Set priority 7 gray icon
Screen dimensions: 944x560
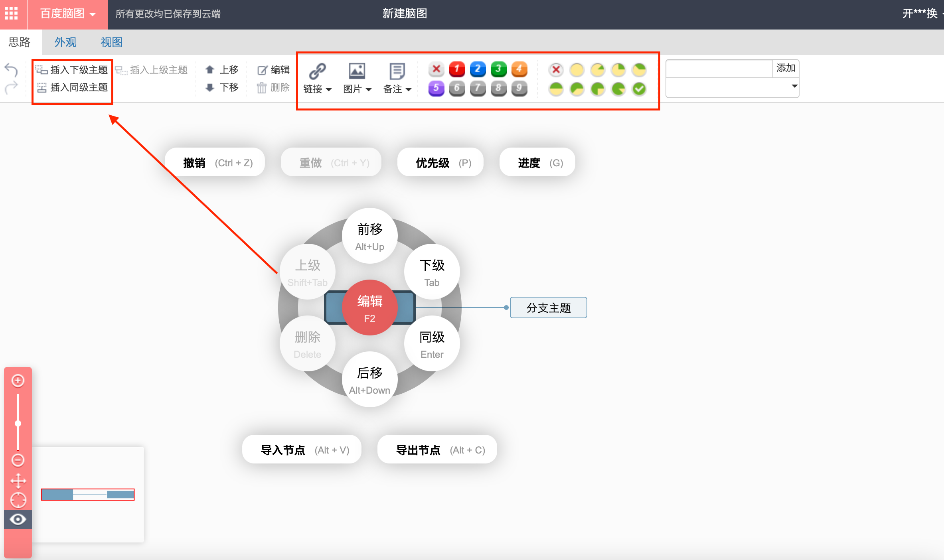click(478, 89)
